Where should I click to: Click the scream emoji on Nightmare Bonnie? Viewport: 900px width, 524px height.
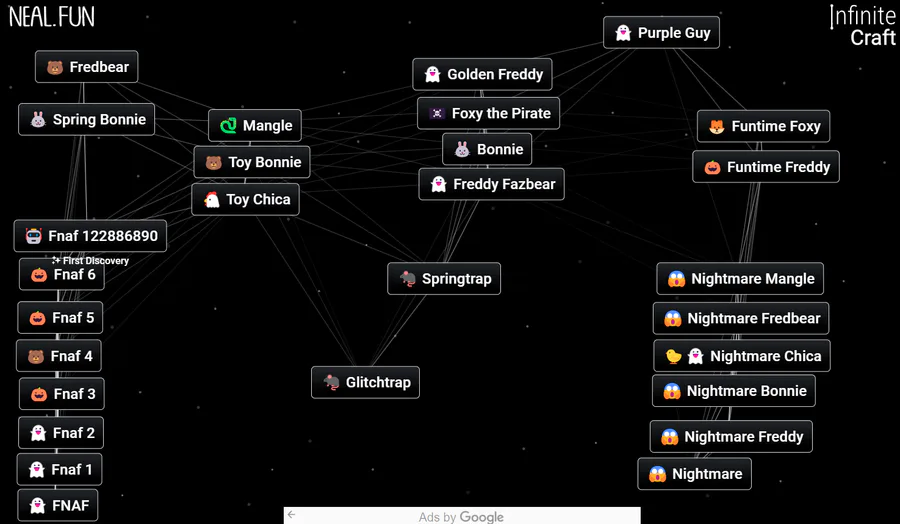(x=672, y=391)
